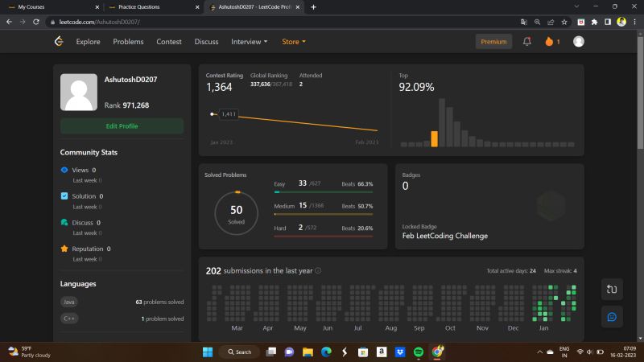
Task: Click the 1,411 rating data point
Action: [212, 114]
